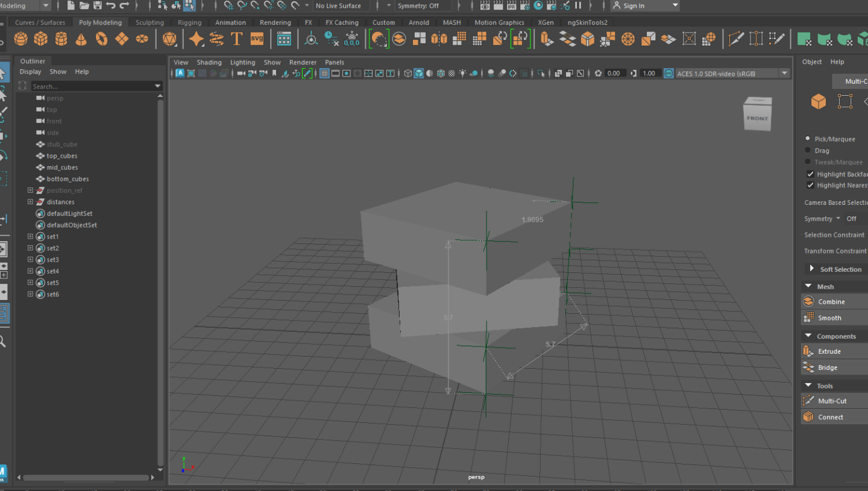The image size is (868, 491).
Task: Click the Bridge button
Action: coord(834,367)
